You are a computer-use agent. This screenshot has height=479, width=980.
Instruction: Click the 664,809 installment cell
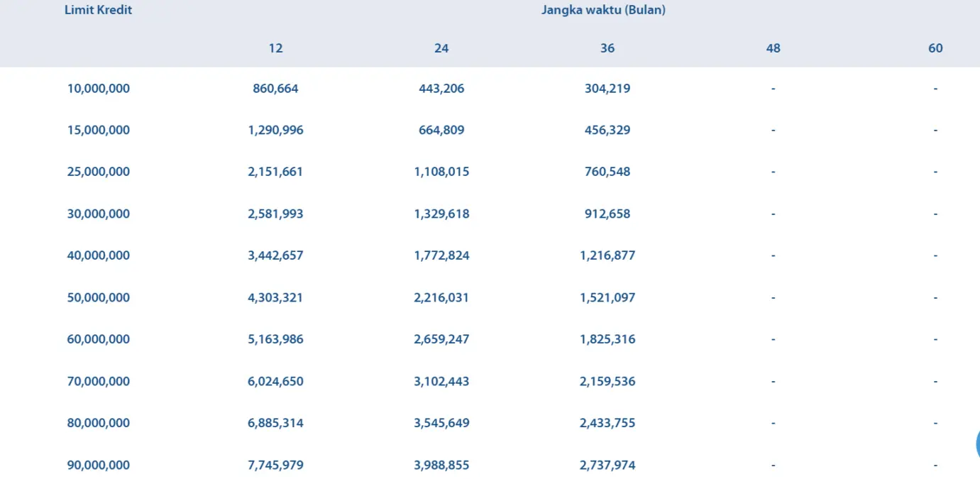click(441, 130)
